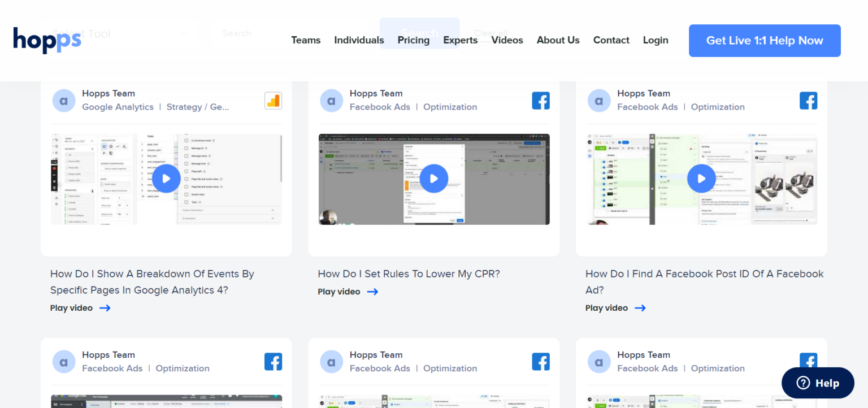This screenshot has width=868, height=408.
Task: Click the Hopps Team avatar on the bottom-middle card
Action: [x=331, y=361]
